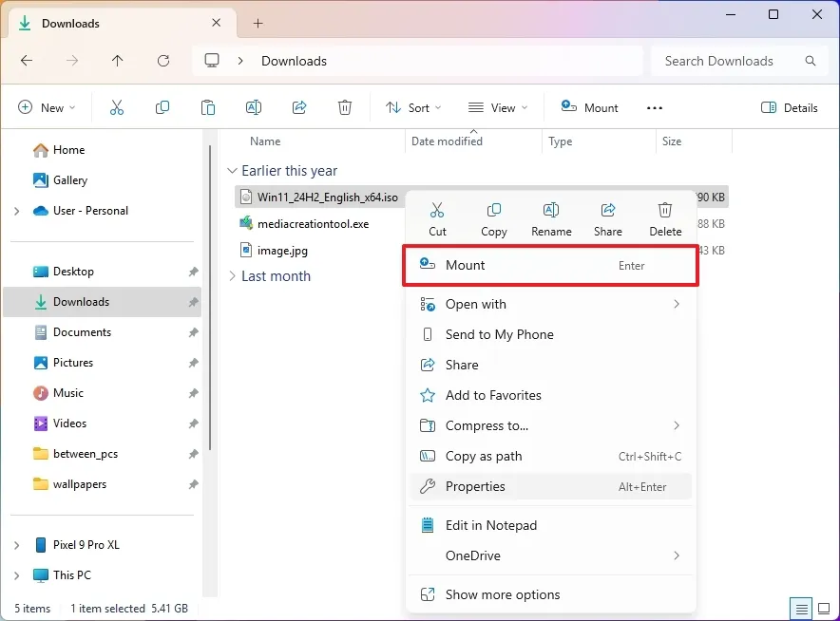The image size is (840, 621).
Task: Open the Gallery from the sidebar
Action: 69,179
